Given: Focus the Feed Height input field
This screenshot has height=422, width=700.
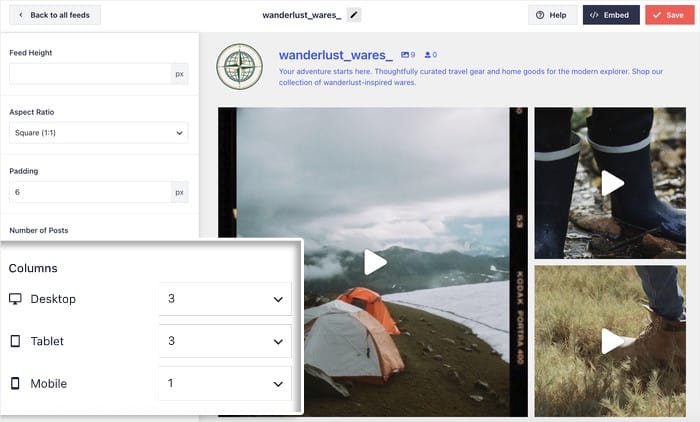Looking at the screenshot, I should 90,74.
